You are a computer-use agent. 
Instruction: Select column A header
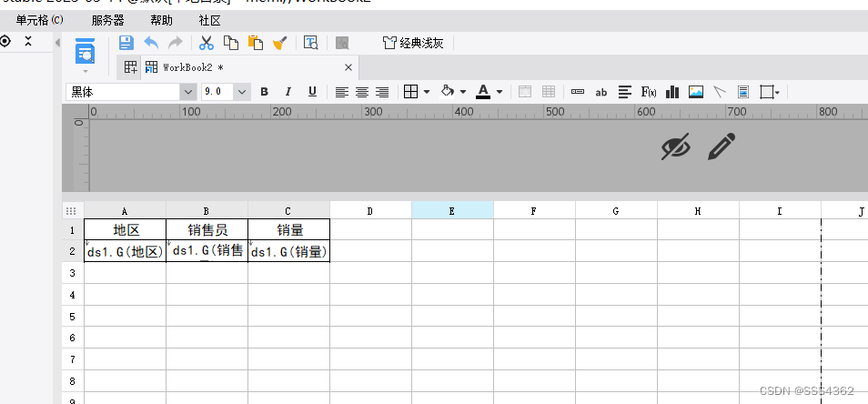click(x=125, y=211)
